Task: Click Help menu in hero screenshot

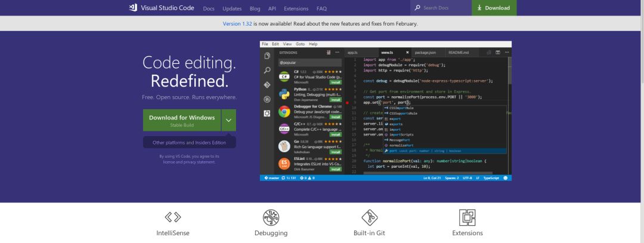Action: [313, 44]
